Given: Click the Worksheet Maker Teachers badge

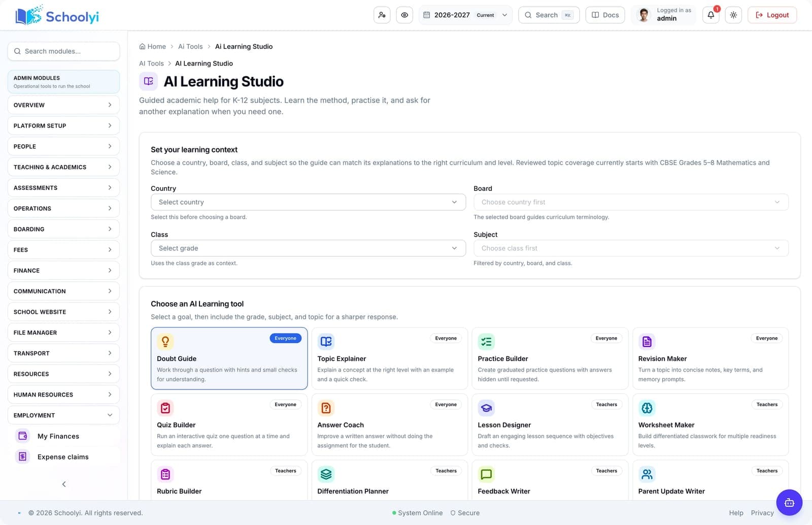Looking at the screenshot, I should pyautogui.click(x=767, y=405).
